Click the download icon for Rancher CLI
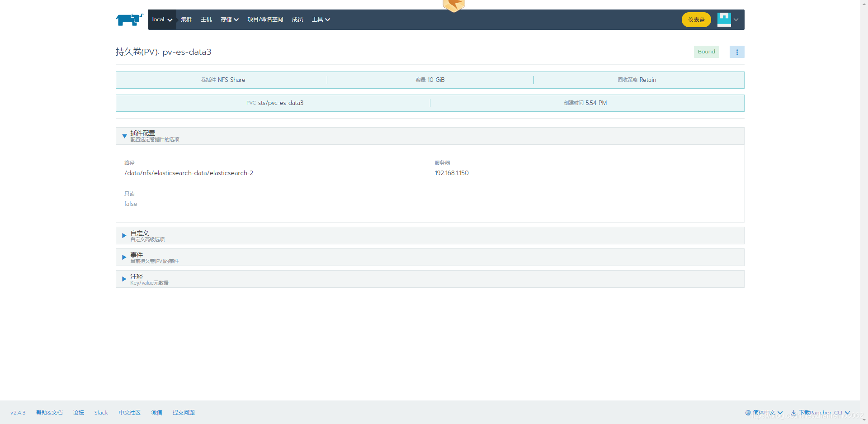Image resolution: width=868 pixels, height=424 pixels. pos(793,413)
